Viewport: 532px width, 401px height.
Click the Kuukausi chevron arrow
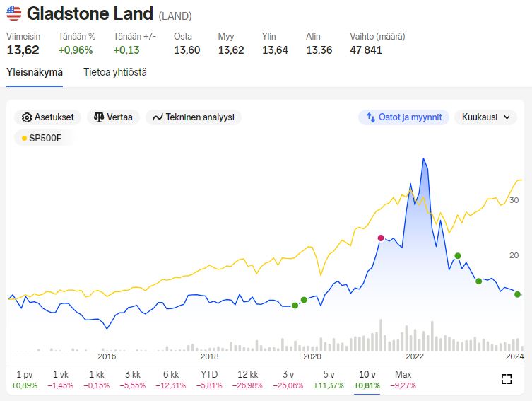click(x=507, y=117)
